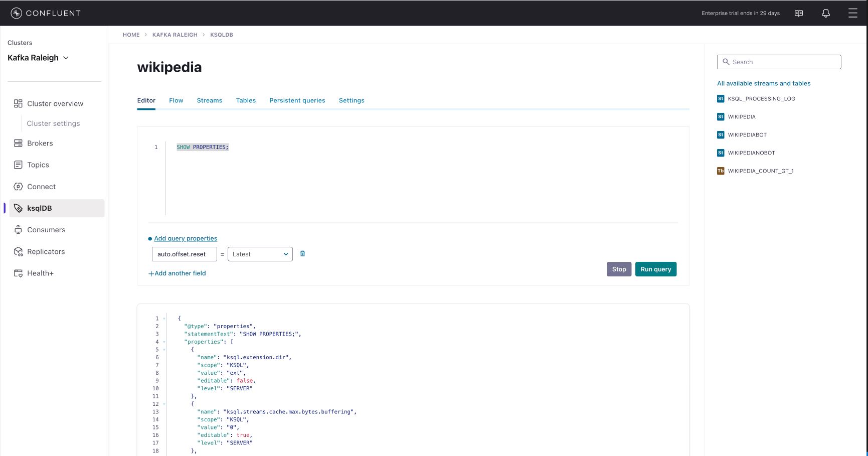Click the Connect sidebar icon

pos(18,187)
